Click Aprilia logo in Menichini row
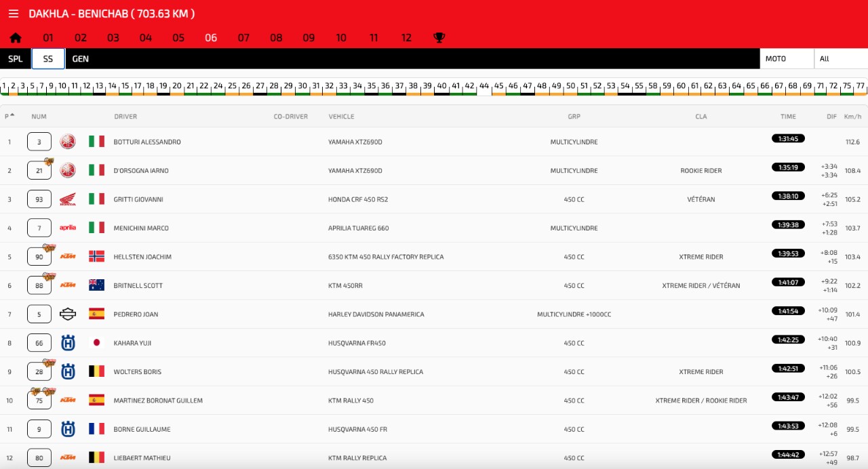 (68, 228)
